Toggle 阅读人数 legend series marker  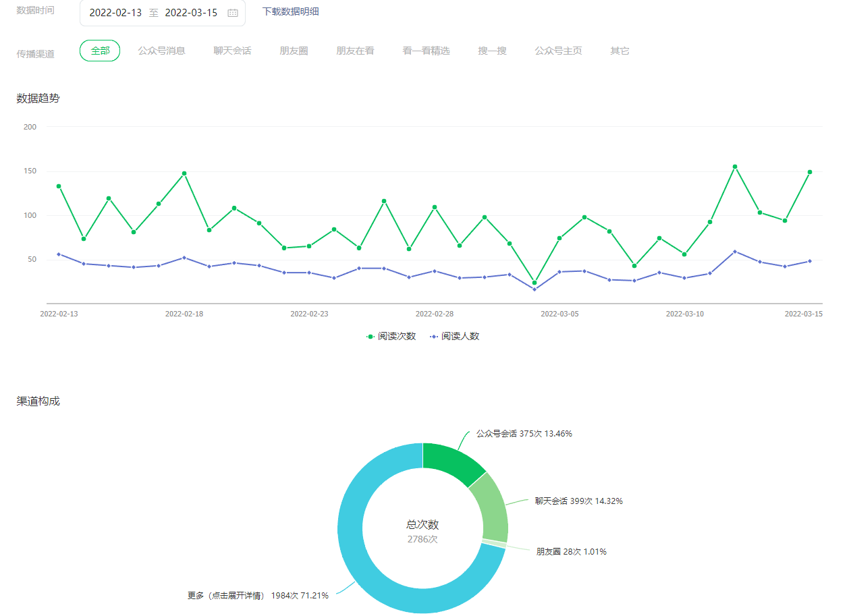[x=434, y=336]
